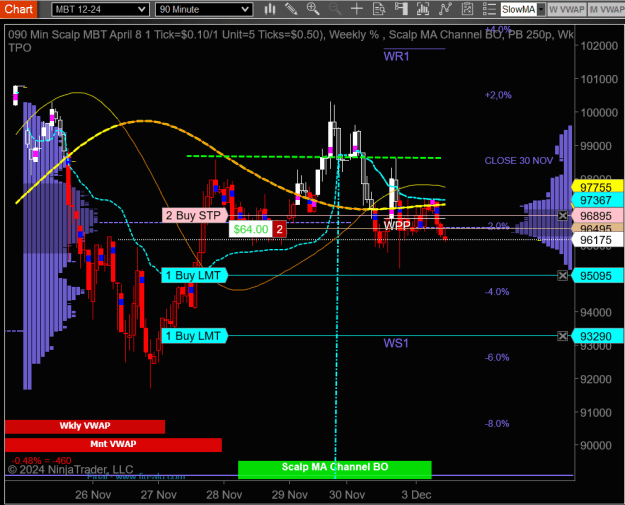This screenshot has height=505, width=625.
Task: Click the -8.0% weekly percent label
Action: tap(497, 424)
